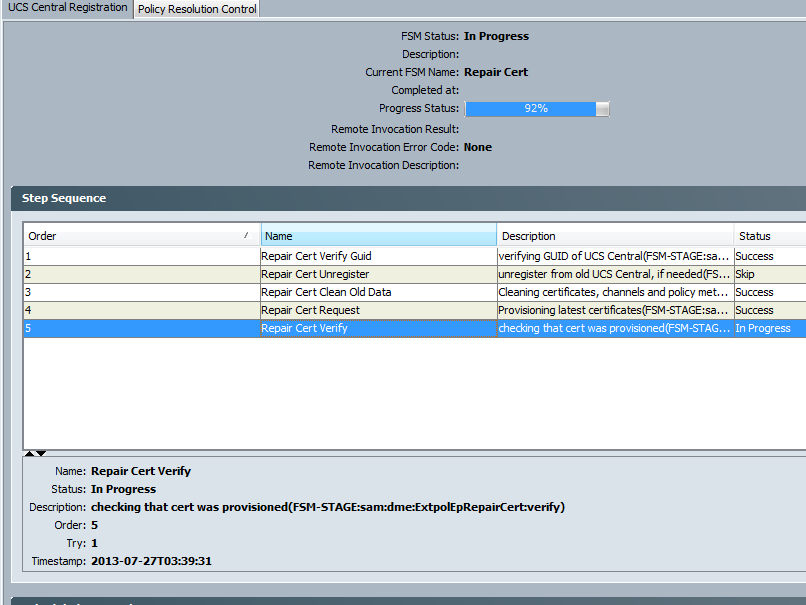This screenshot has width=806, height=605.
Task: Click the timestamp 2013-07-27T03:39:31
Action: coord(151,561)
